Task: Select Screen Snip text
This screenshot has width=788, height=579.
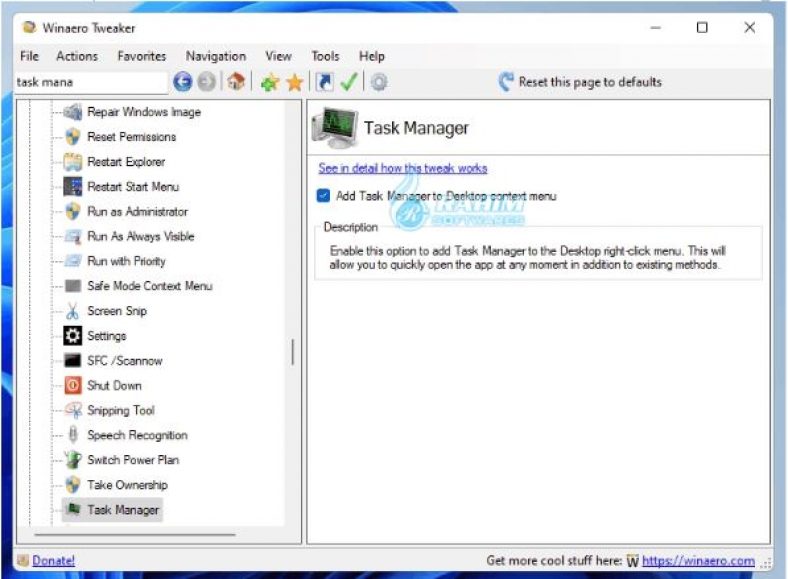Action: coord(117,311)
